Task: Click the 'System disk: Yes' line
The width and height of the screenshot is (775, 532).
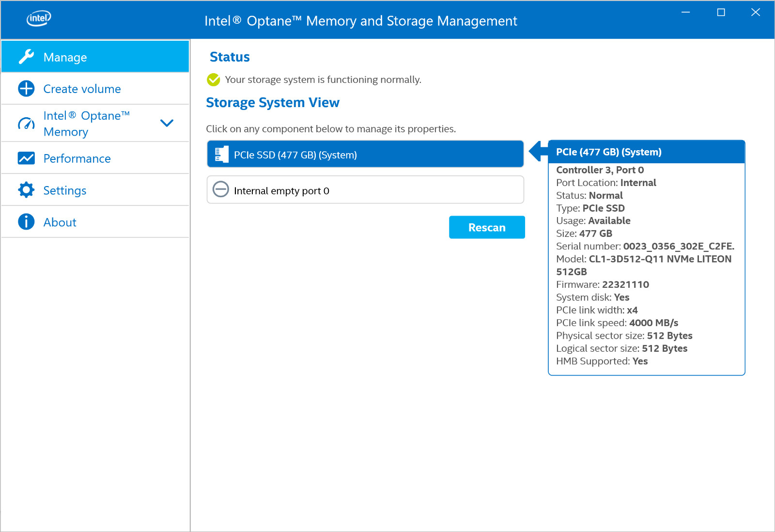Action: click(593, 297)
